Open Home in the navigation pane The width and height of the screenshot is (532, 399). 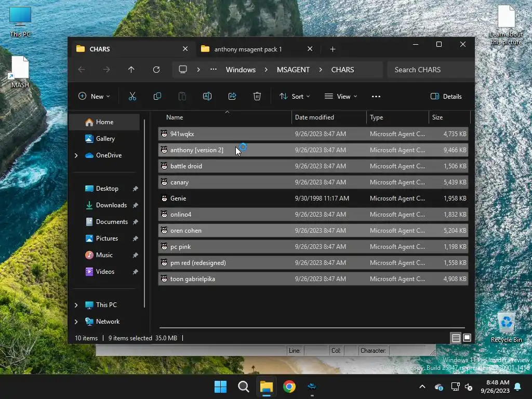click(x=104, y=122)
